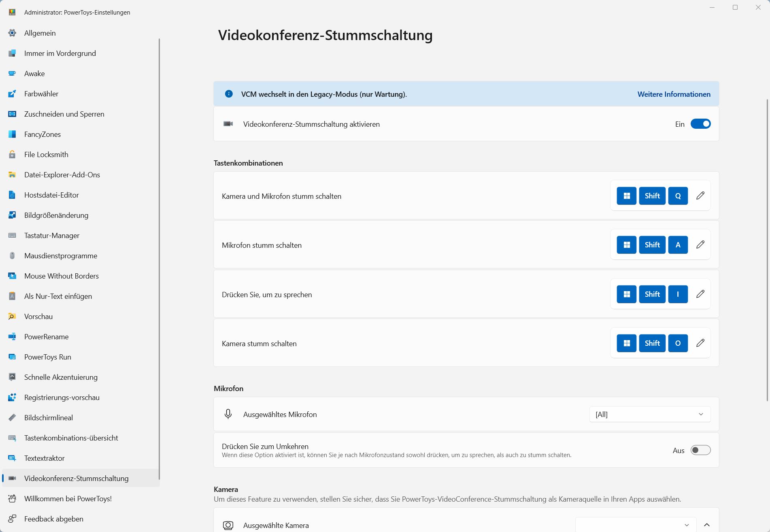770x532 pixels.
Task: Disable Videokonferenz-Stummschaltung aktivieren toggle
Action: pyautogui.click(x=700, y=124)
